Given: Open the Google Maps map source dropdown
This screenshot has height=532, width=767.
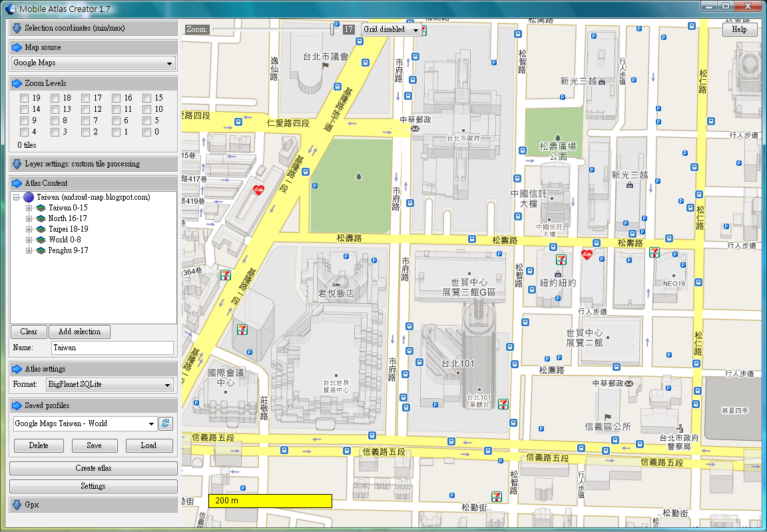Looking at the screenshot, I should click(x=169, y=63).
